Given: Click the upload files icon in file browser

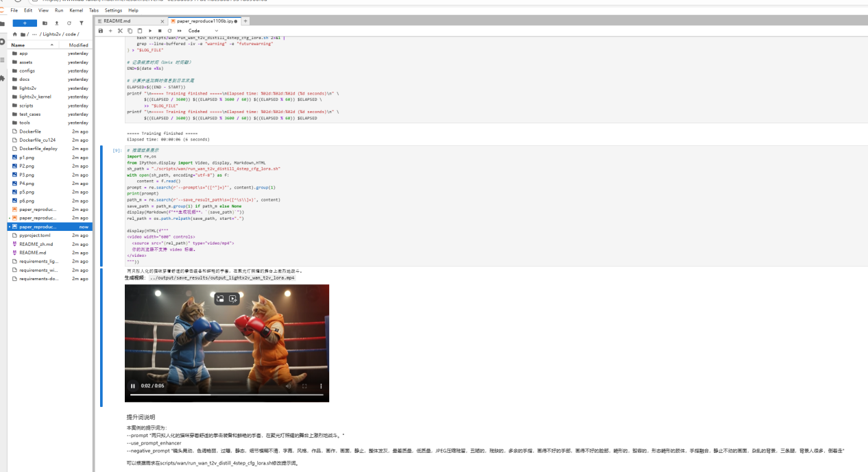Looking at the screenshot, I should pyautogui.click(x=57, y=23).
